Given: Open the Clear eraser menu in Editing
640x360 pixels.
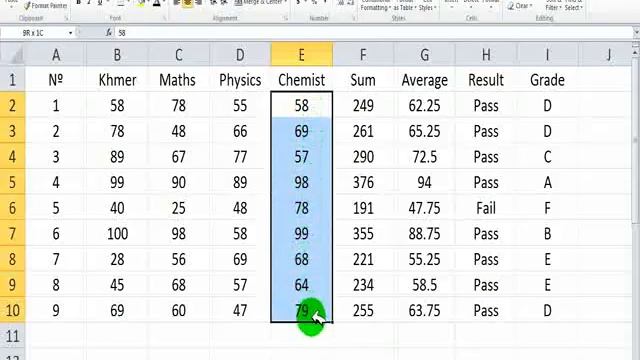Looking at the screenshot, I should [520, 6].
